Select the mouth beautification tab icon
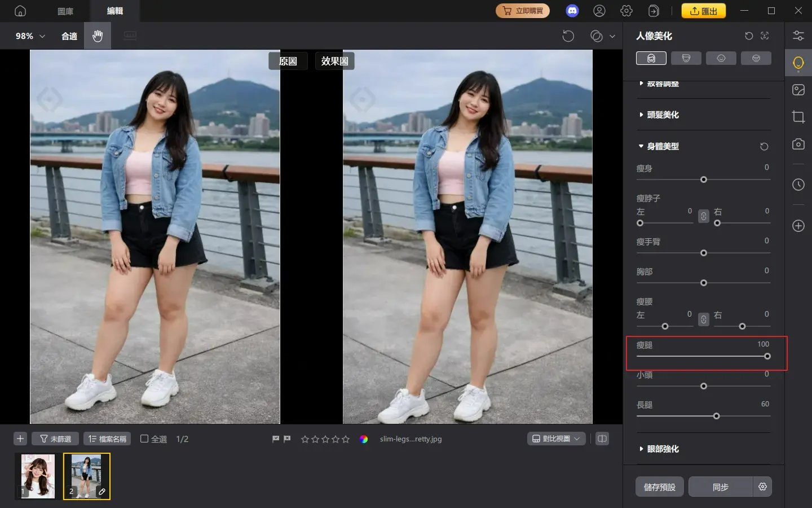This screenshot has height=508, width=812. (756, 58)
